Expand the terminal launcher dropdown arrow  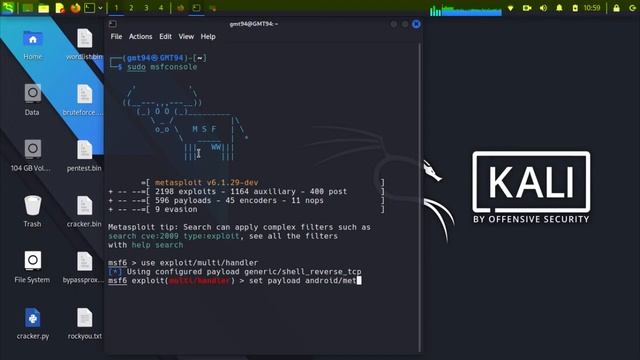pyautogui.click(x=100, y=8)
